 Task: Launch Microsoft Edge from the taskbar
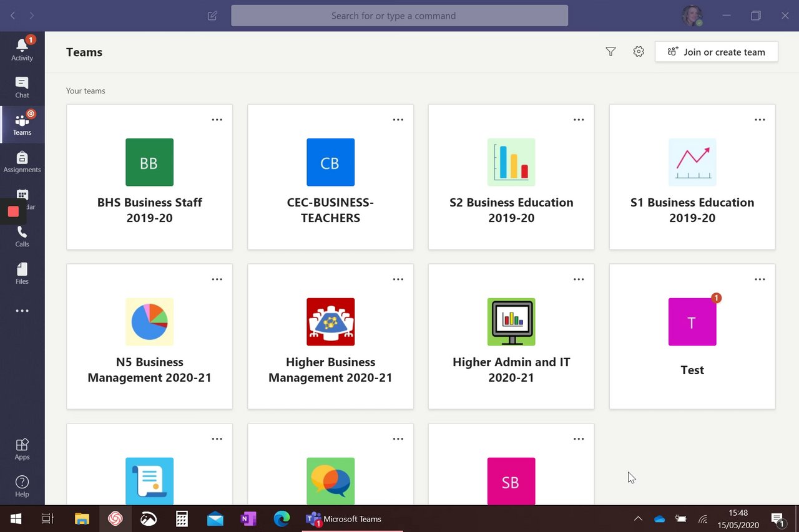[x=282, y=519]
